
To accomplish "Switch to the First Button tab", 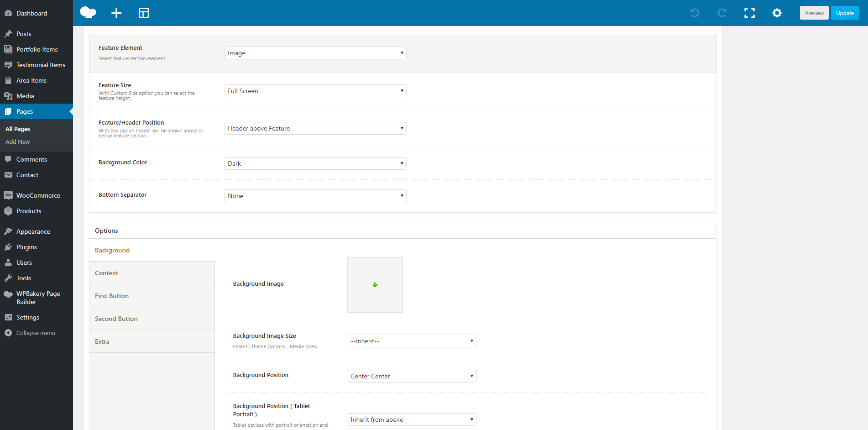I will tap(152, 296).
